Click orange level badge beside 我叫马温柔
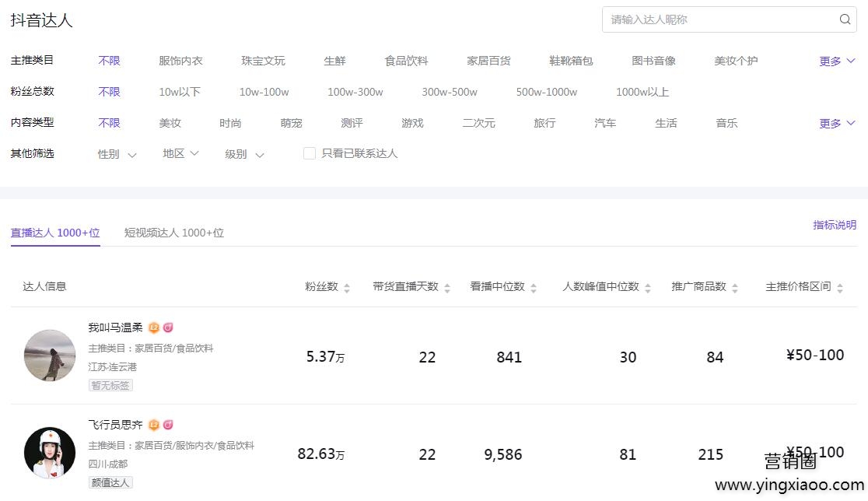This screenshot has width=868, height=501. [154, 328]
